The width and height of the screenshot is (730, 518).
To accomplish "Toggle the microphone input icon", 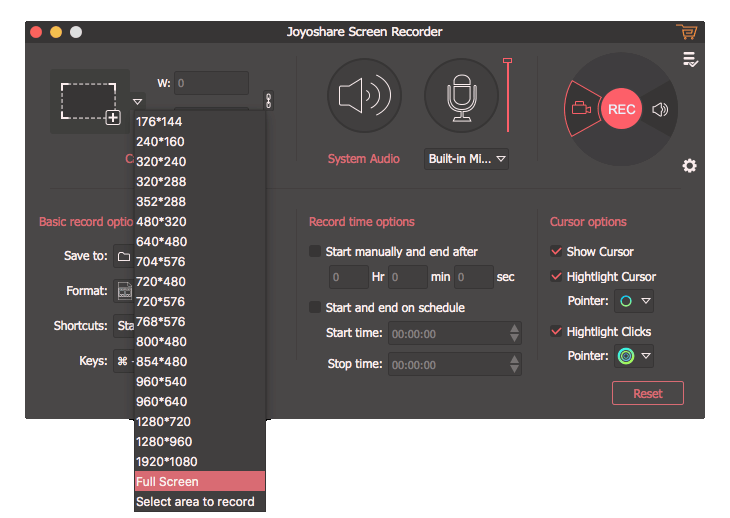I will pos(461,96).
